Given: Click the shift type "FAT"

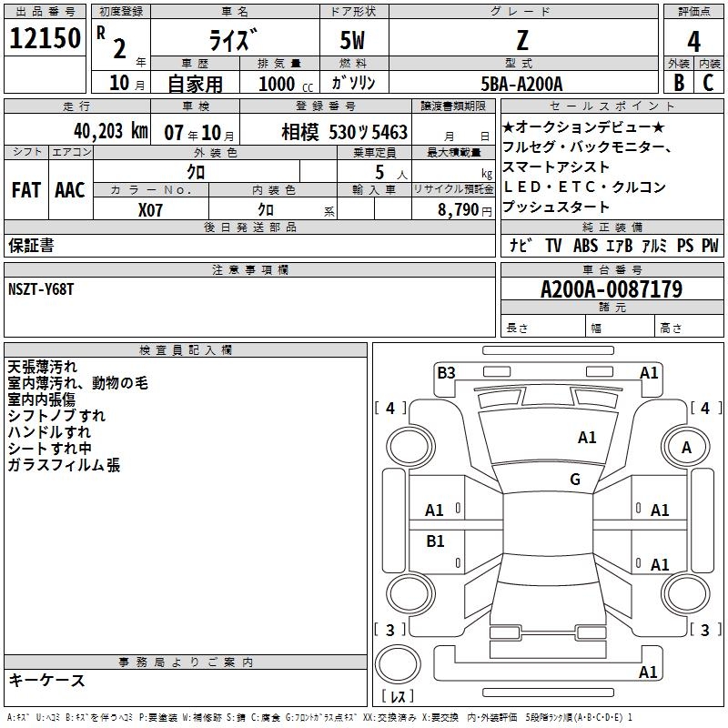Looking at the screenshot, I should tap(26, 190).
